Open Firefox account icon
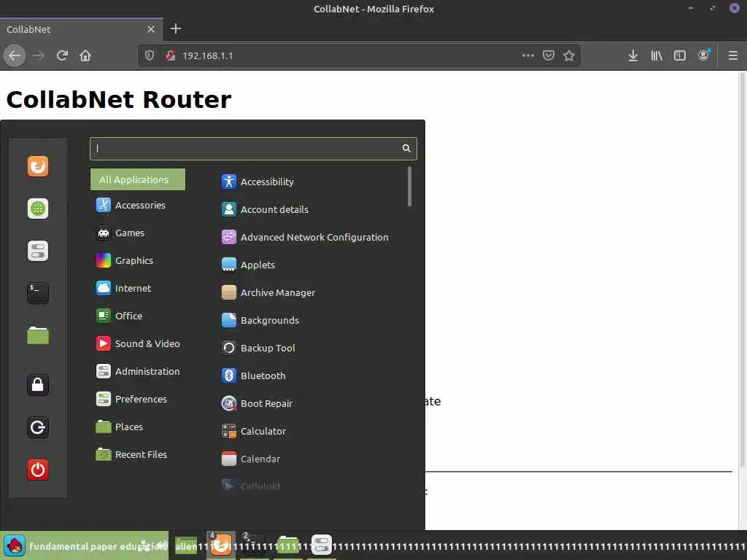The width and height of the screenshot is (747, 560). [x=704, y=55]
